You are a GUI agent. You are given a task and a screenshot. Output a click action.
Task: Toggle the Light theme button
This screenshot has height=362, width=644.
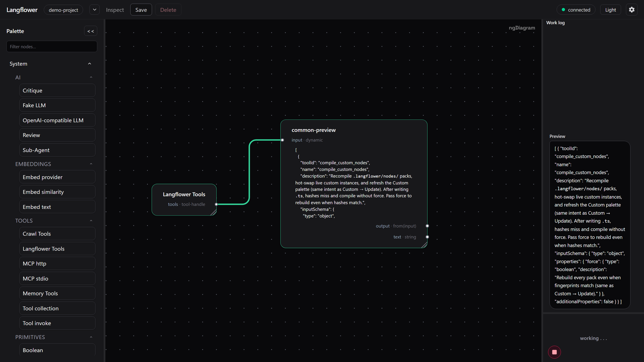click(610, 10)
